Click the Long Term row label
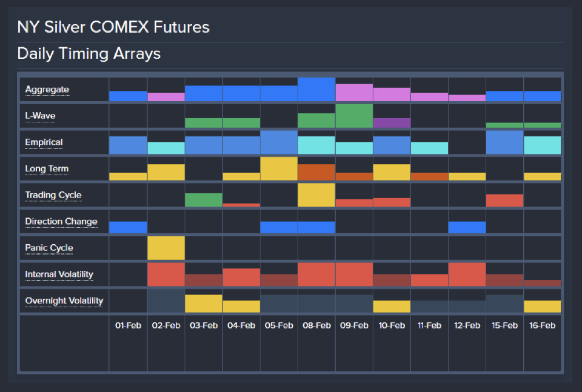Viewport: 582px width, 392px height. click(x=47, y=169)
